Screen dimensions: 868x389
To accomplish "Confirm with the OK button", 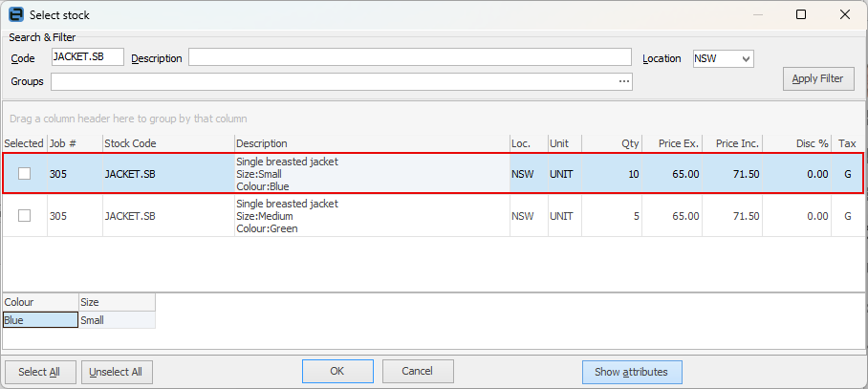I will 337,371.
